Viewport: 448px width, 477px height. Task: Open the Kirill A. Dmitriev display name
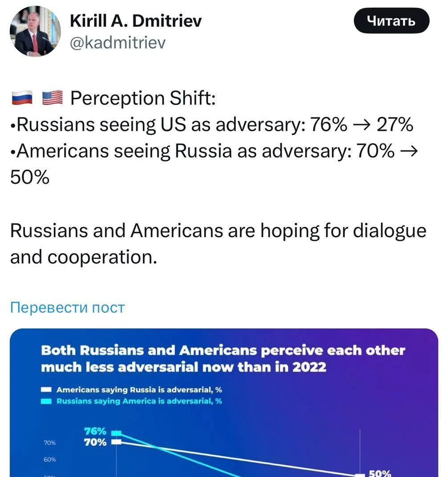click(x=136, y=21)
